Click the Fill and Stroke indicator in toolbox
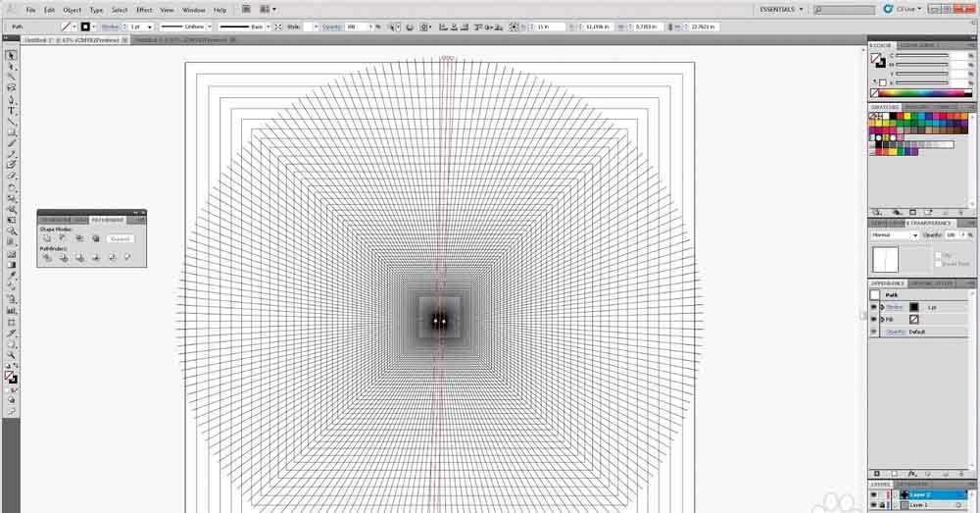 (11, 378)
